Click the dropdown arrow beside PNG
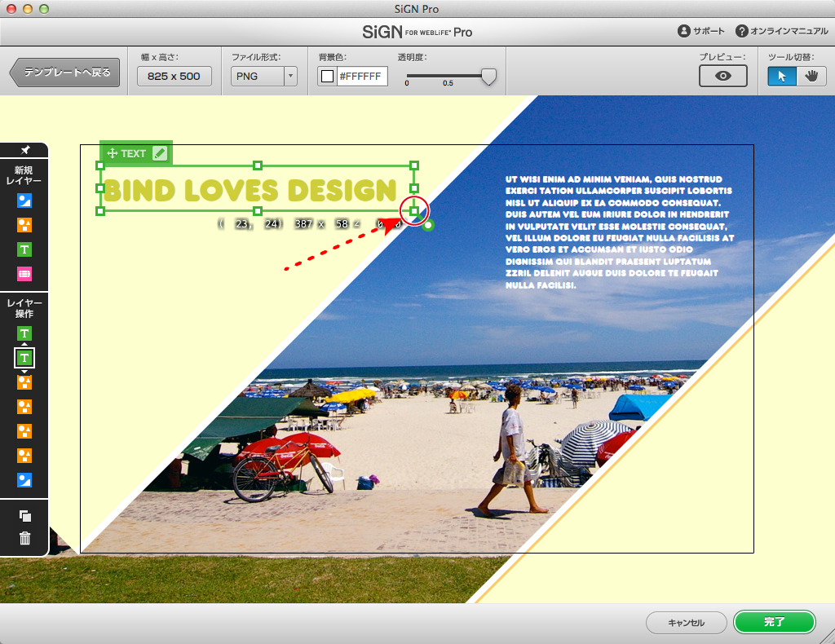Image resolution: width=835 pixels, height=644 pixels. coord(291,76)
